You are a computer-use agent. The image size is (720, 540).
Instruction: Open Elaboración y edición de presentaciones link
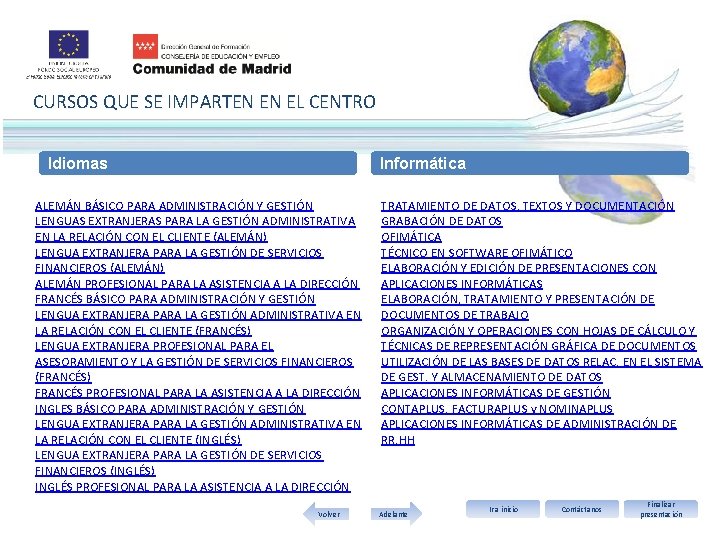(x=518, y=276)
